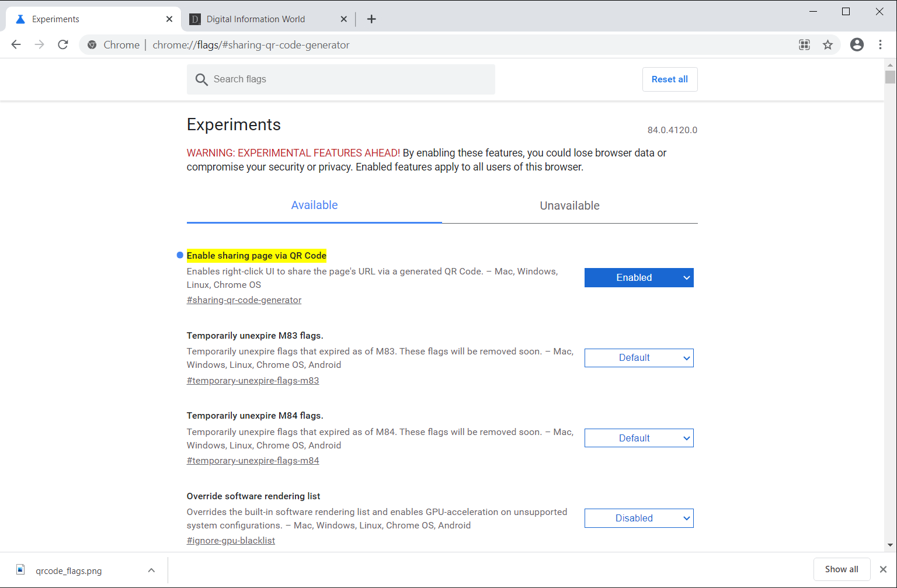Expand the Override software rendering list dropdown
The height and width of the screenshot is (588, 897).
pyautogui.click(x=639, y=519)
